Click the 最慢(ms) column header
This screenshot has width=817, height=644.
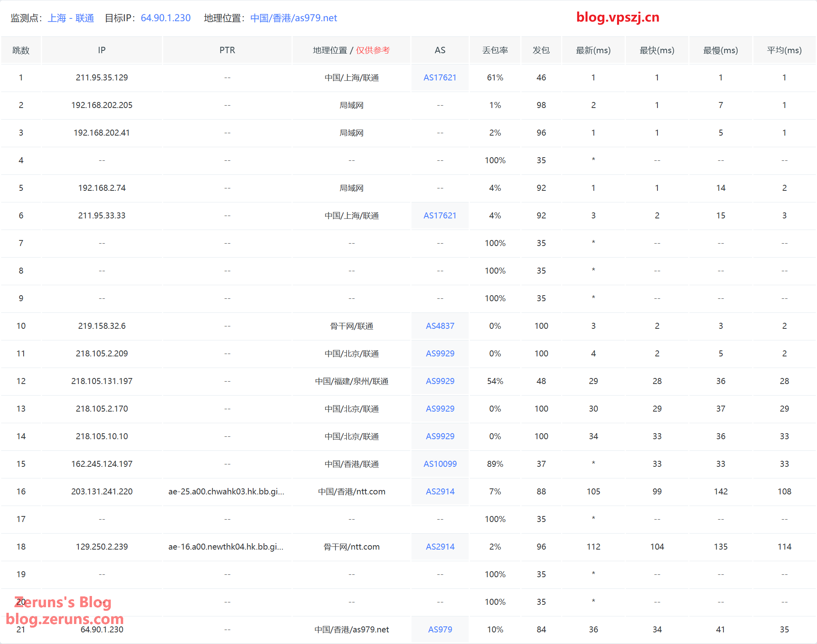[x=720, y=50]
